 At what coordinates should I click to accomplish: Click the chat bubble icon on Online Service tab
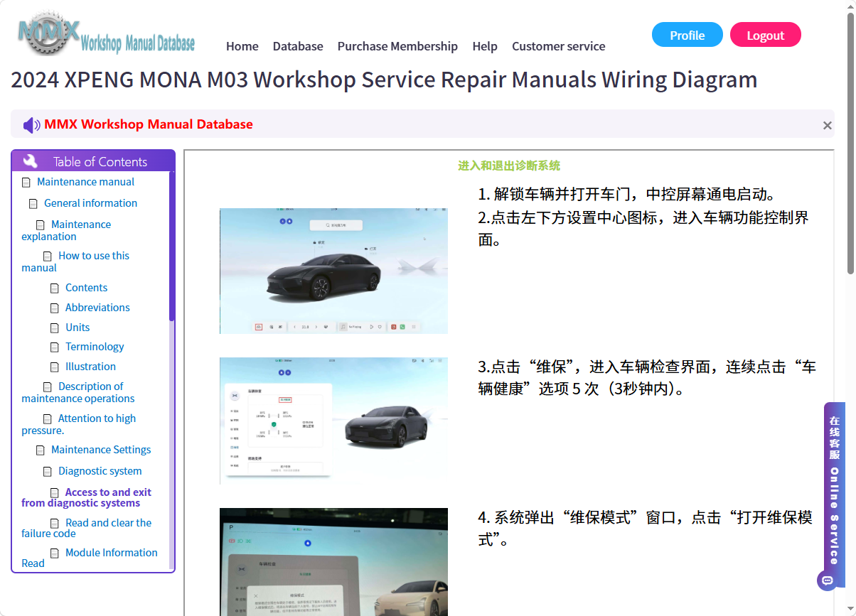tap(826, 580)
